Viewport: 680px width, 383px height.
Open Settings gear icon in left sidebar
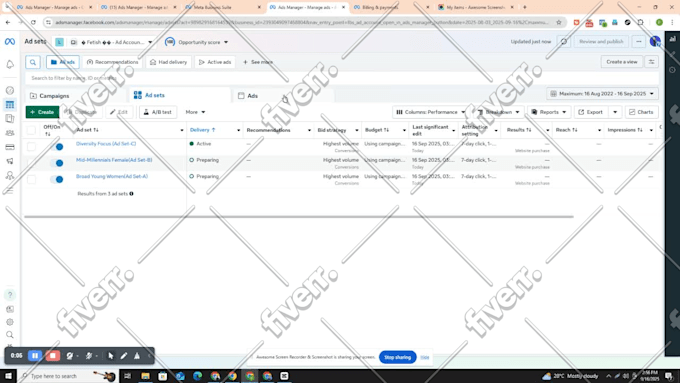[x=10, y=322]
